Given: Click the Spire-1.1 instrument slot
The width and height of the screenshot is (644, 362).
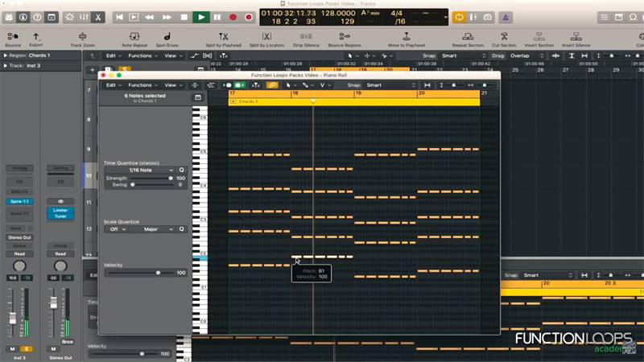Looking at the screenshot, I should point(20,201).
